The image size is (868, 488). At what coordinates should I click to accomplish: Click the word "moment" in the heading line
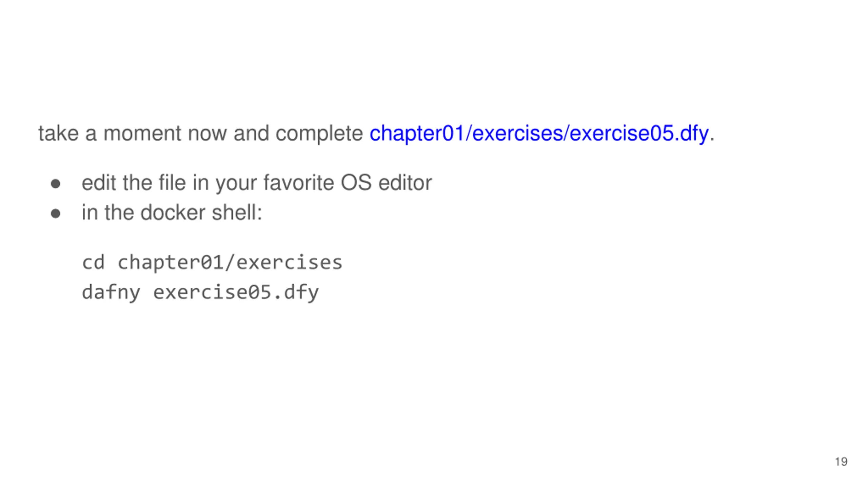click(x=142, y=133)
